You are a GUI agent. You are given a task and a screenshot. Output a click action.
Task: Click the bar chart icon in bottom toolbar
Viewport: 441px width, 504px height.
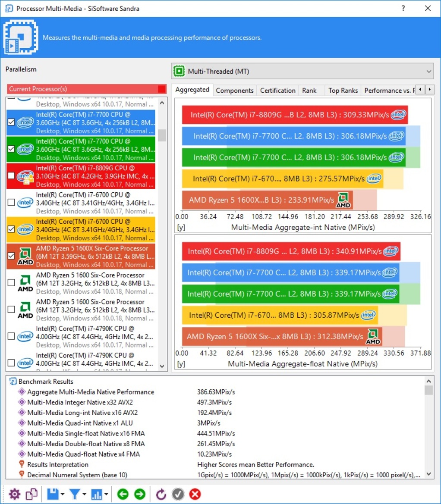pos(97,494)
